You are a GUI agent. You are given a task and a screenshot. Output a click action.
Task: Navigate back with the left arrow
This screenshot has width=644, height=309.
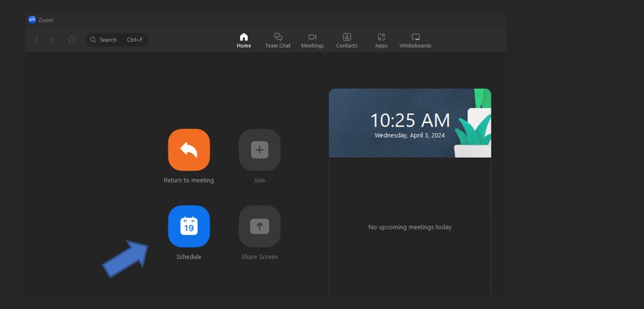[x=37, y=40]
